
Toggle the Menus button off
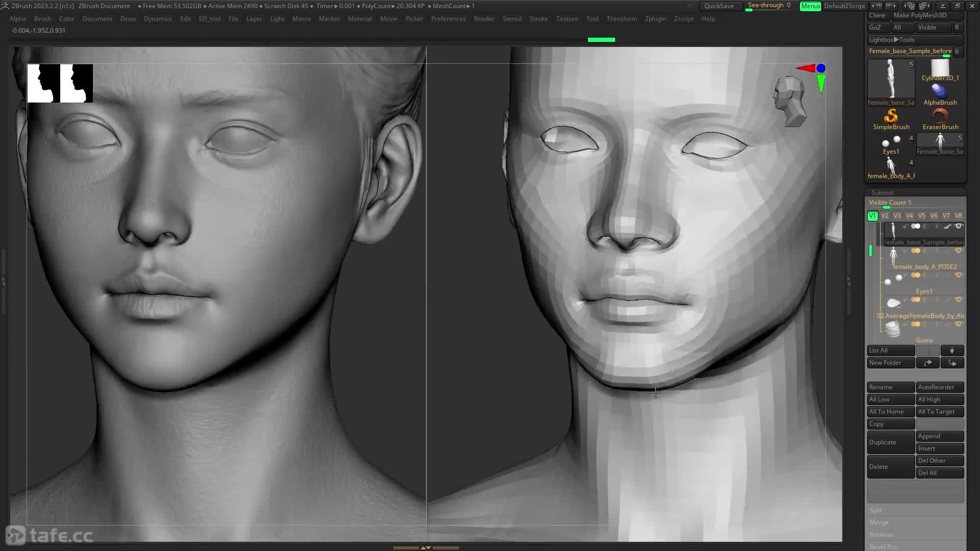810,6
